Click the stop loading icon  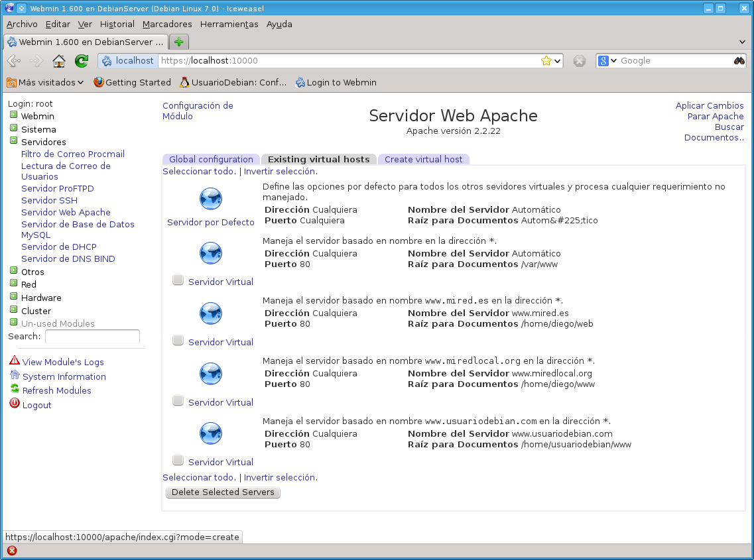580,60
